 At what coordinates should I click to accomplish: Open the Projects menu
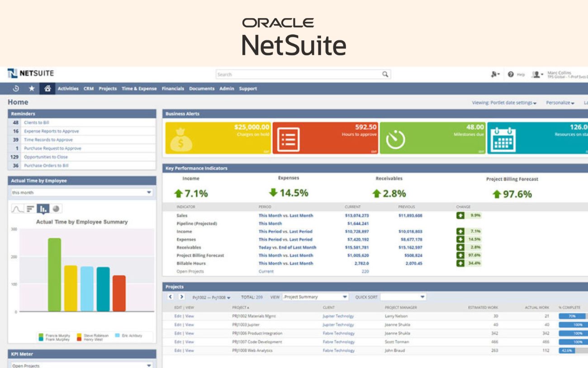(108, 89)
